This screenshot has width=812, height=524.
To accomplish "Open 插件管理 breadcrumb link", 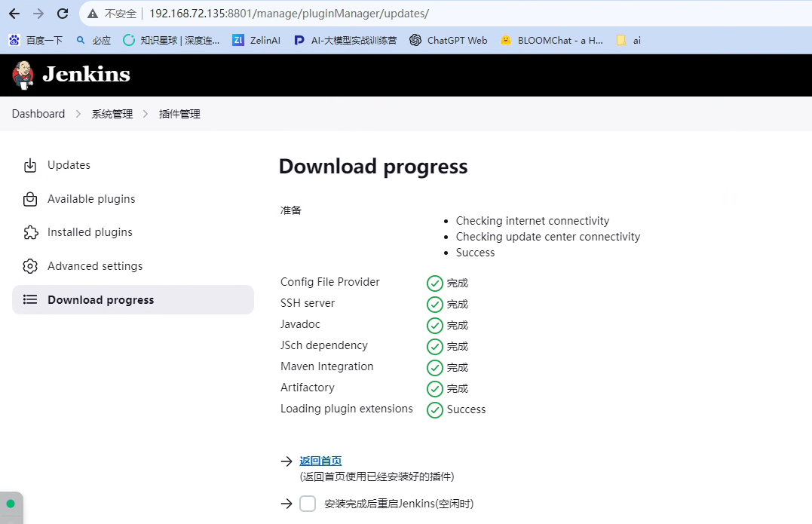I will pyautogui.click(x=179, y=113).
